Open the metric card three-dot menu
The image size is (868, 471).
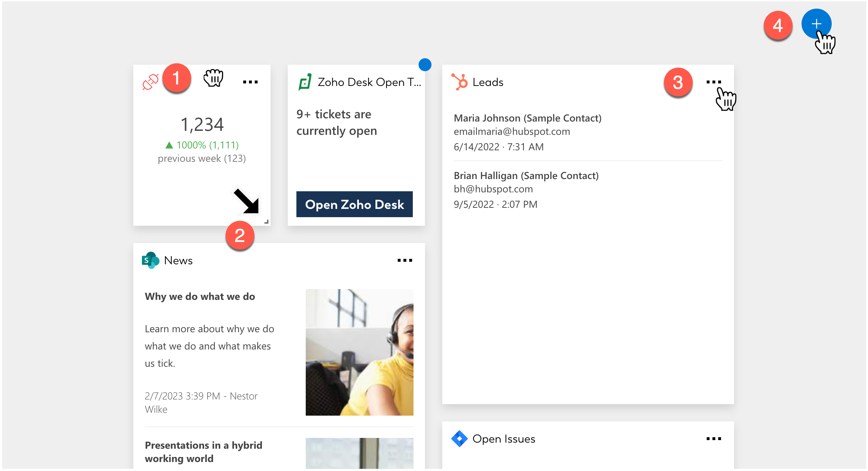tap(250, 82)
